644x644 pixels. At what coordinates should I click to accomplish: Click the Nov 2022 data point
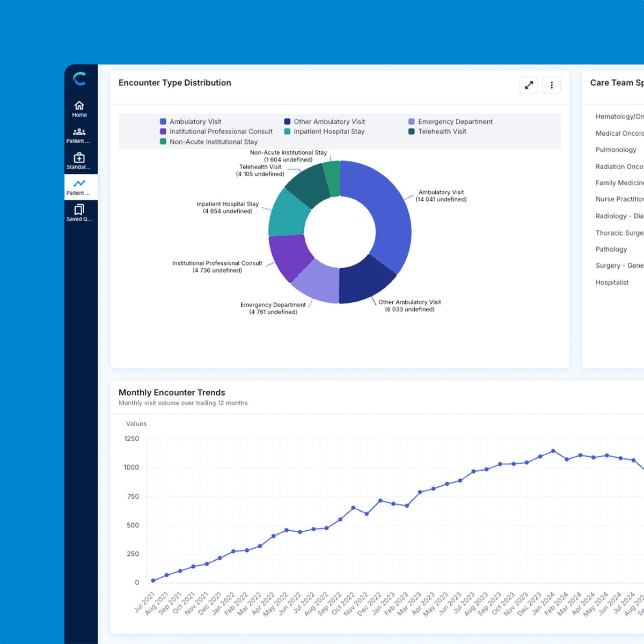tap(367, 514)
